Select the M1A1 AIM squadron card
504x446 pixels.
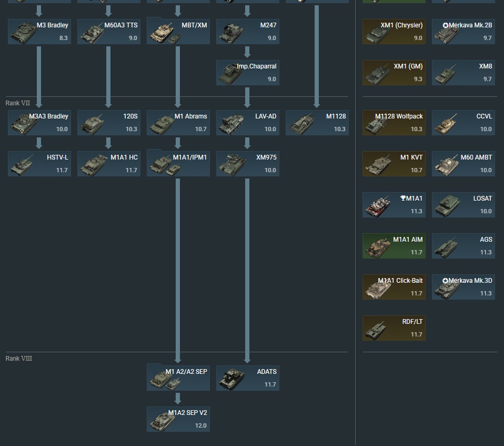coord(394,246)
